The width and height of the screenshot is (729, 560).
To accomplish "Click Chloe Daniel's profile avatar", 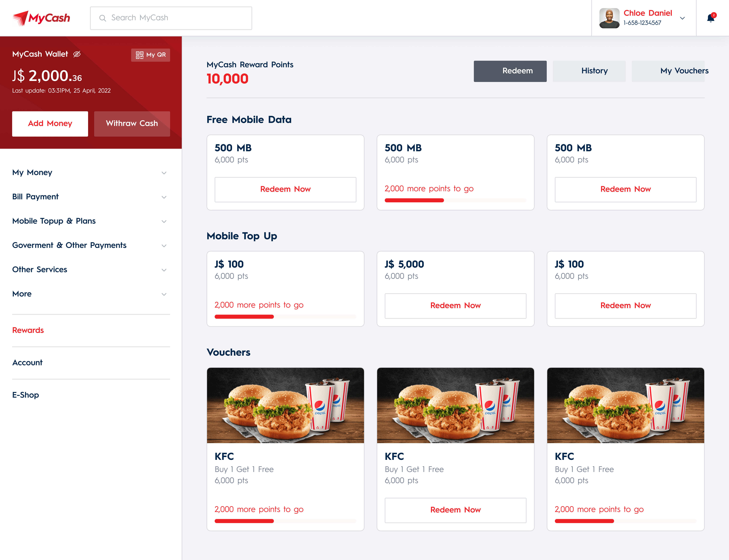I will pyautogui.click(x=609, y=18).
